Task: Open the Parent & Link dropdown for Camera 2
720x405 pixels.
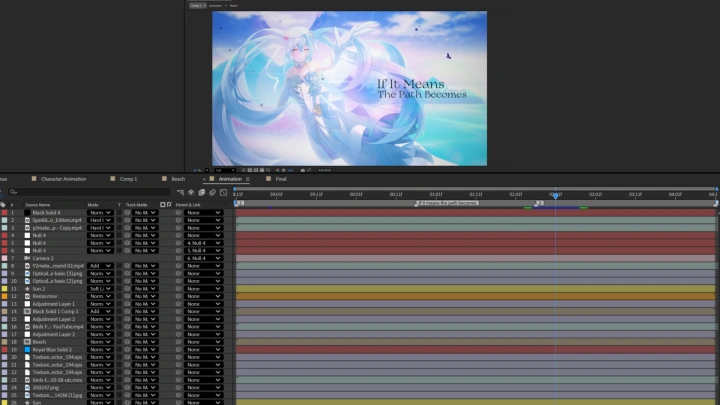Action: [x=203, y=258]
